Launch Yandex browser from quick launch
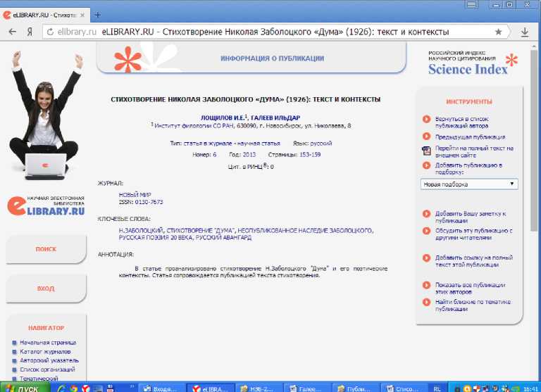 (x=86, y=388)
